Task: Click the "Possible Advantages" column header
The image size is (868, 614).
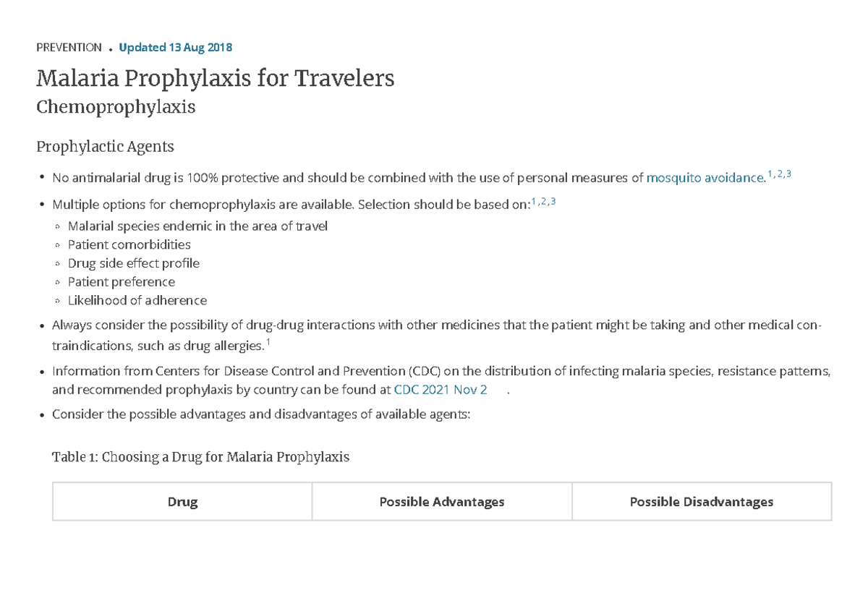Action: click(442, 502)
